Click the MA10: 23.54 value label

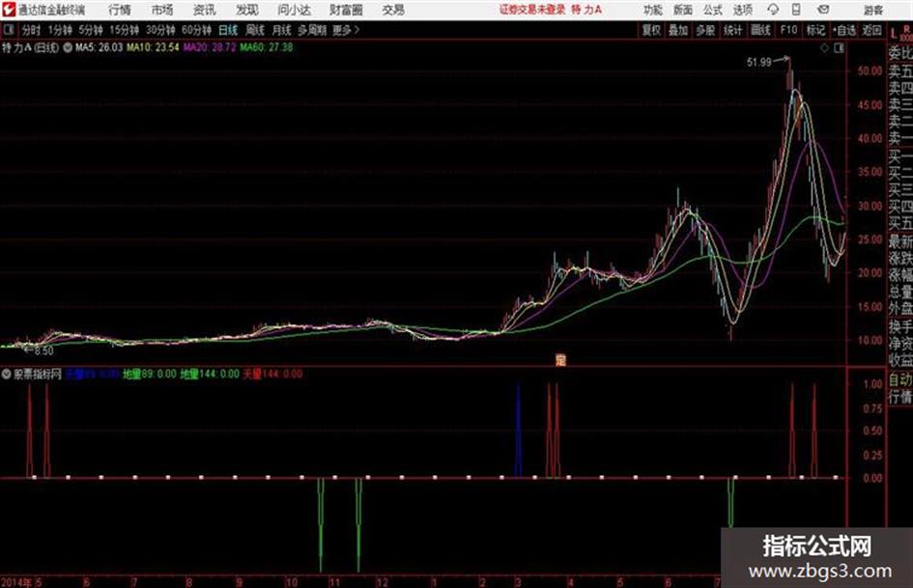[154, 47]
